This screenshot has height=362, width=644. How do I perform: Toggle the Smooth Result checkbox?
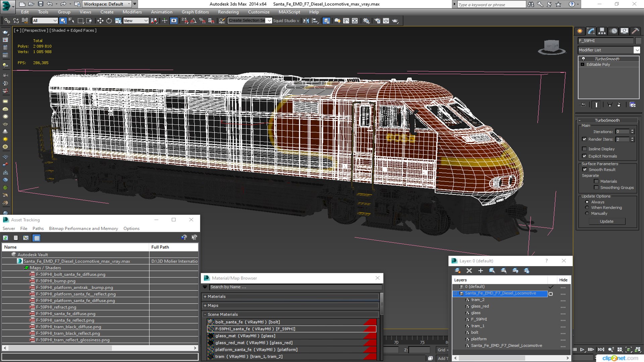(585, 170)
